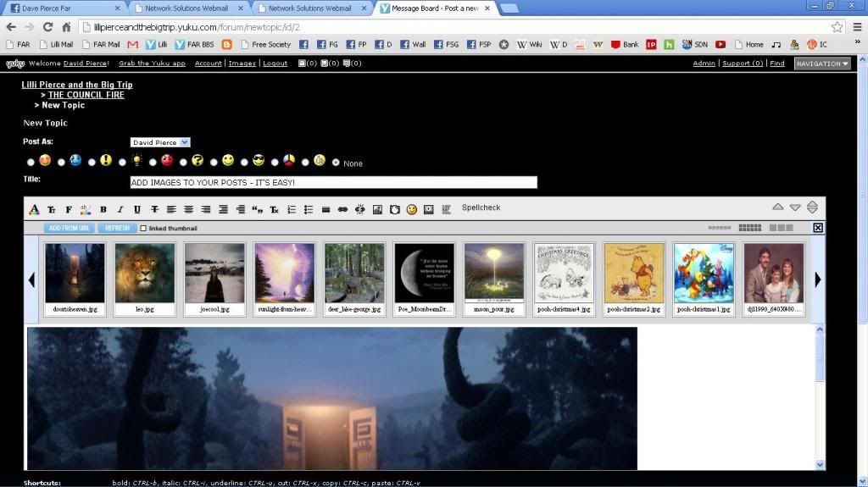Select the sunglasses smiley post icon radio
Screen dimensions: 868x487
[x=244, y=163]
